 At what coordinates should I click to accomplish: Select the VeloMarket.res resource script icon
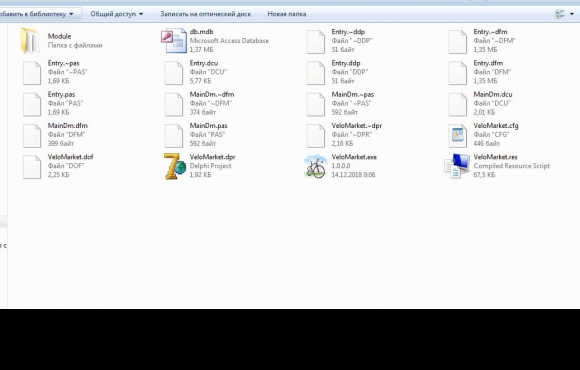(x=457, y=166)
